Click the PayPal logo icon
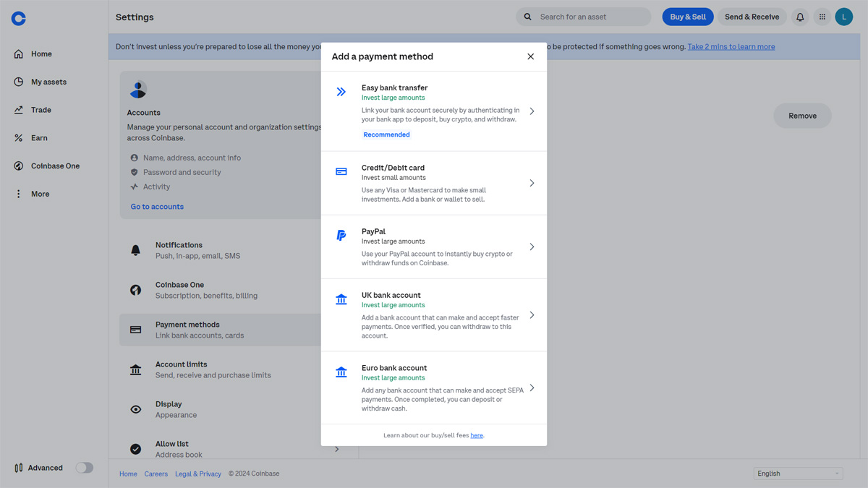 point(341,236)
